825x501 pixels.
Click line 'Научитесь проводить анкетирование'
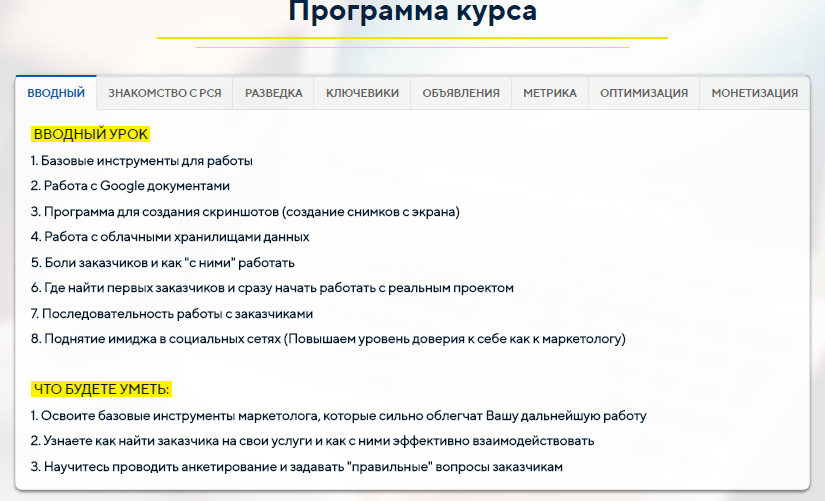(297, 467)
